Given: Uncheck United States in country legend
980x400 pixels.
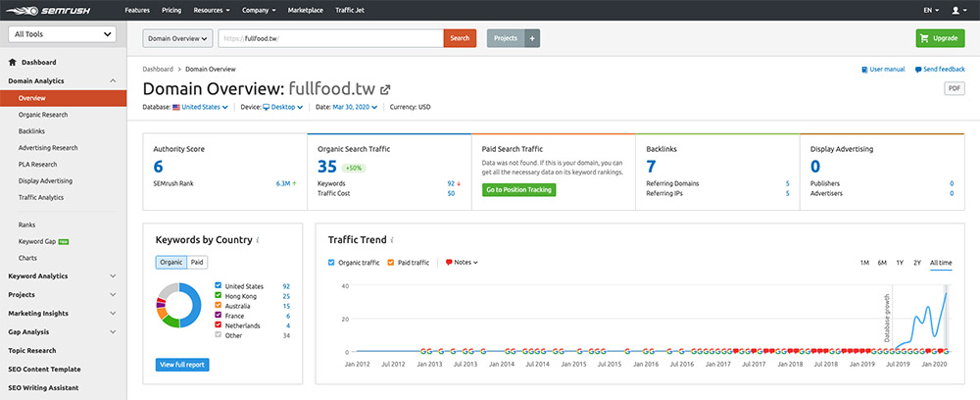Looking at the screenshot, I should [x=218, y=285].
